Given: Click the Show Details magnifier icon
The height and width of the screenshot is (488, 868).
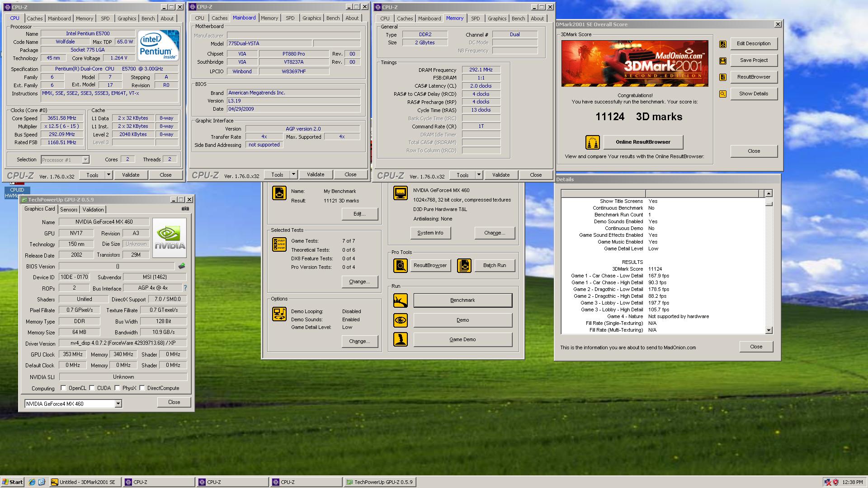Looking at the screenshot, I should (723, 94).
